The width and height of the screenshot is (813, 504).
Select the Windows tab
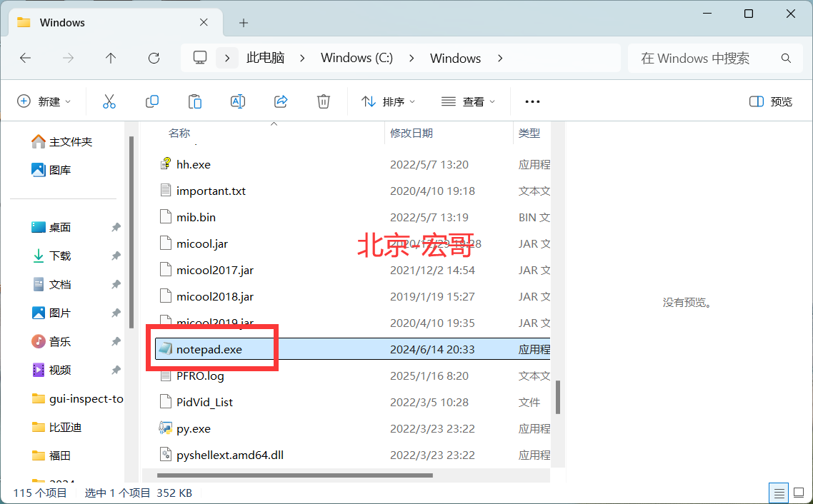pyautogui.click(x=115, y=22)
